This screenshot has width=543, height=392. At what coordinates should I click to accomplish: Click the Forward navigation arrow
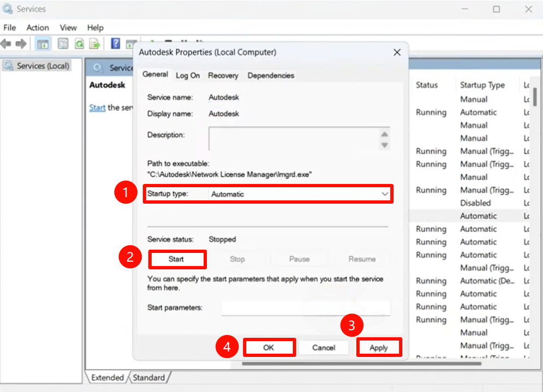pos(21,44)
